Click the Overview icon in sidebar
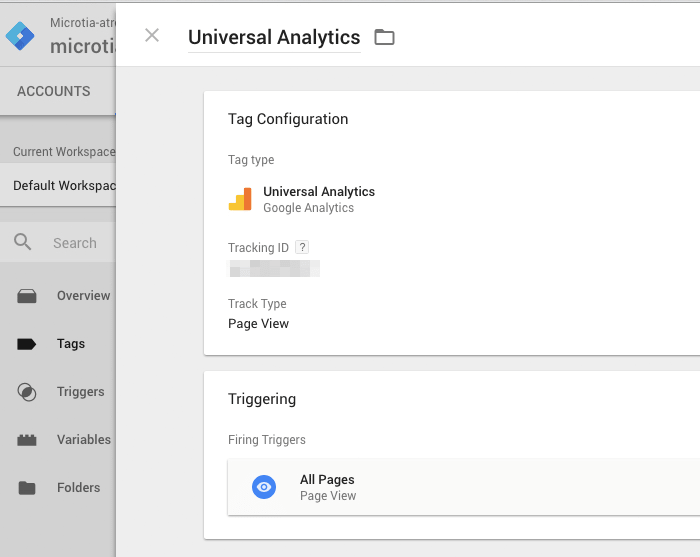 27,296
